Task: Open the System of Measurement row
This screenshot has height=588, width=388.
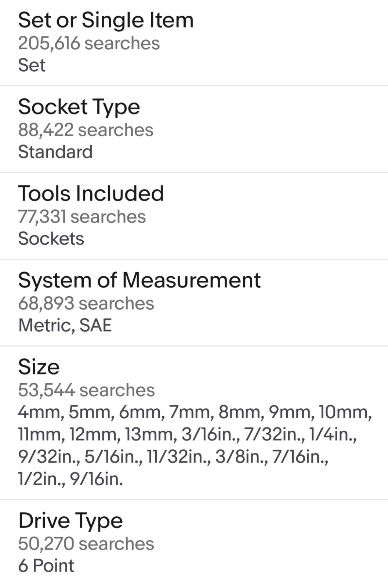Action: click(194, 303)
